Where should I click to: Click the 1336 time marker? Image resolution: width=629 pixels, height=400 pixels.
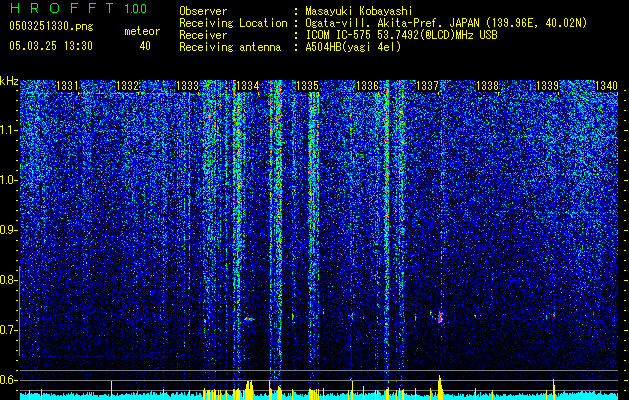[367, 86]
